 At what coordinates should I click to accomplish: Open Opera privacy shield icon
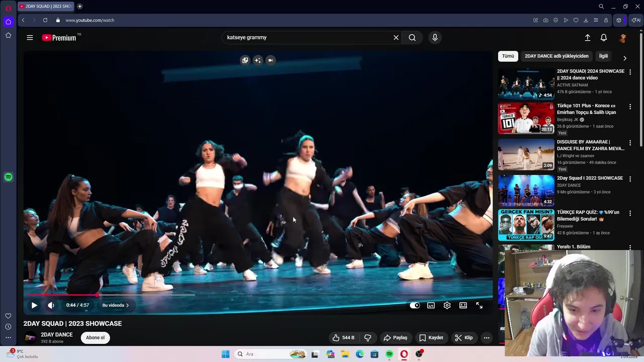point(556,20)
